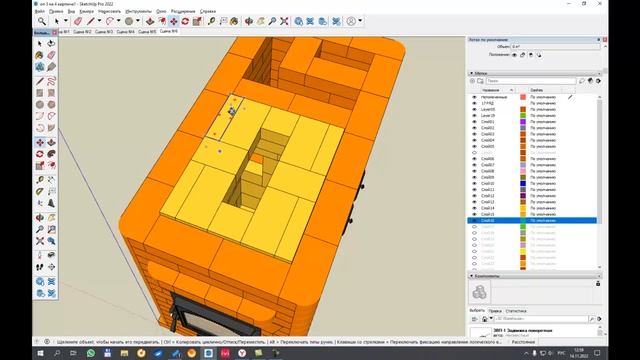Toggle visibility eye of the Level 19 tag

pyautogui.click(x=474, y=116)
